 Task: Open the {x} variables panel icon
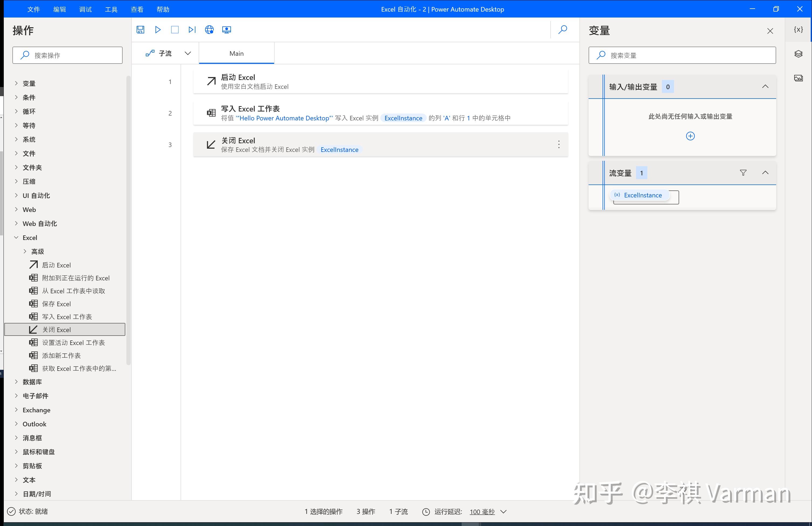click(798, 29)
